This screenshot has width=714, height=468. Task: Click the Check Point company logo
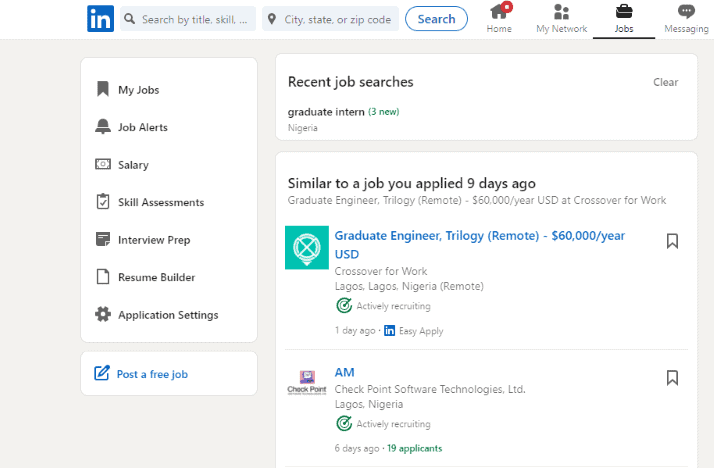tap(307, 382)
